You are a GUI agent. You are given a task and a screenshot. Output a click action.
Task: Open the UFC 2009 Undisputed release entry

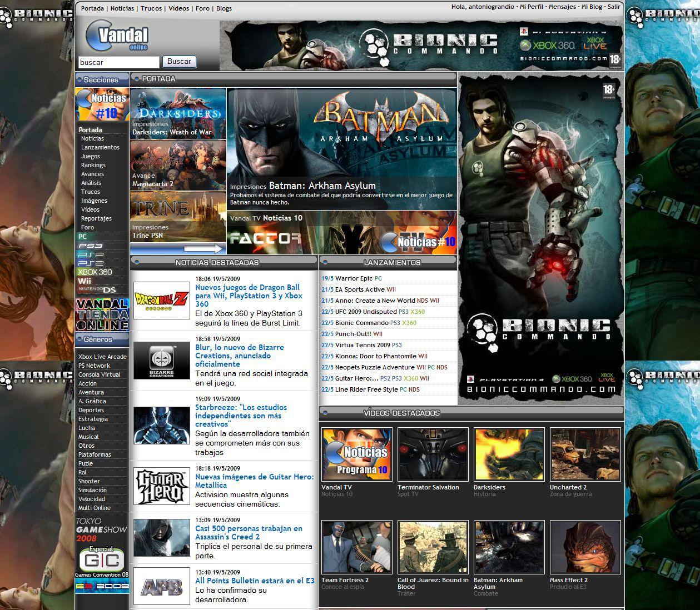[366, 312]
